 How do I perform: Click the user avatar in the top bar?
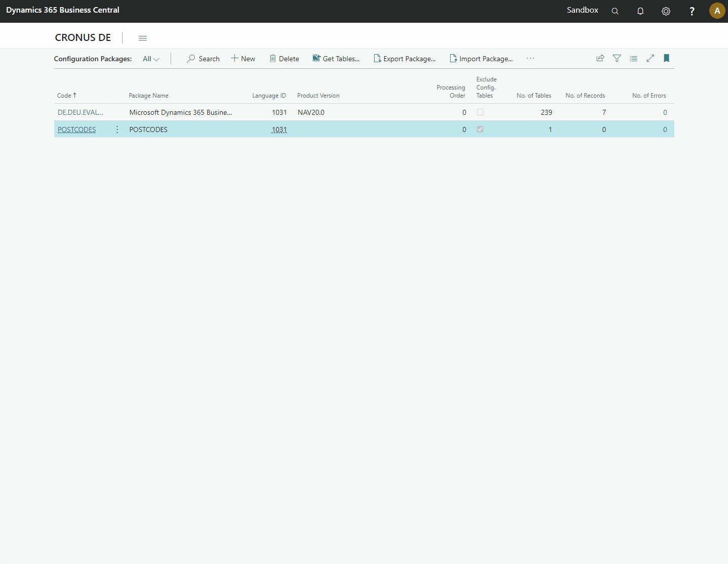coord(717,11)
